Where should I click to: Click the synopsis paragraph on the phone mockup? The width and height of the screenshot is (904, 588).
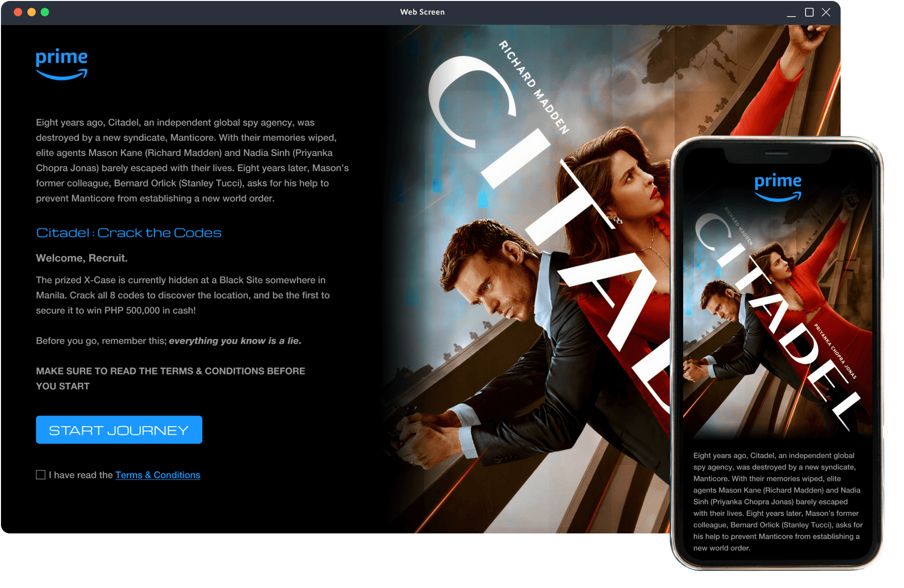click(x=778, y=502)
